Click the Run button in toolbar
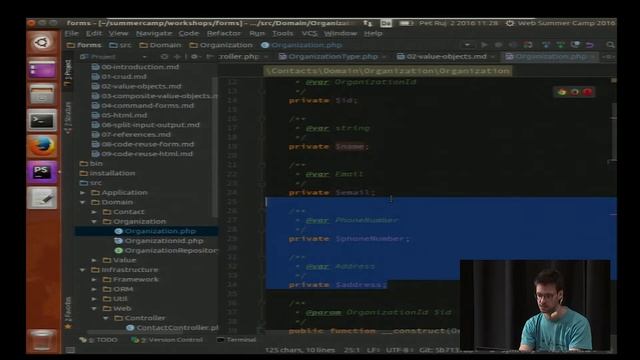640x360 pixels. (x=484, y=45)
